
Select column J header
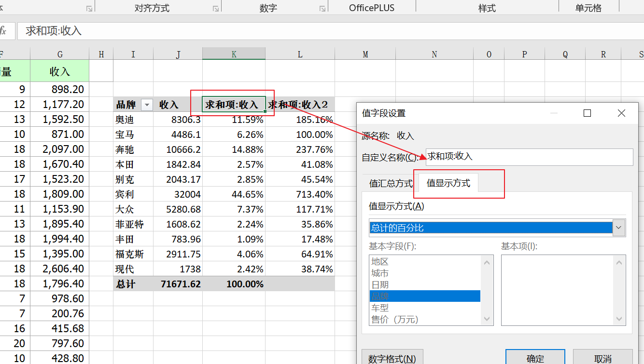pyautogui.click(x=178, y=54)
